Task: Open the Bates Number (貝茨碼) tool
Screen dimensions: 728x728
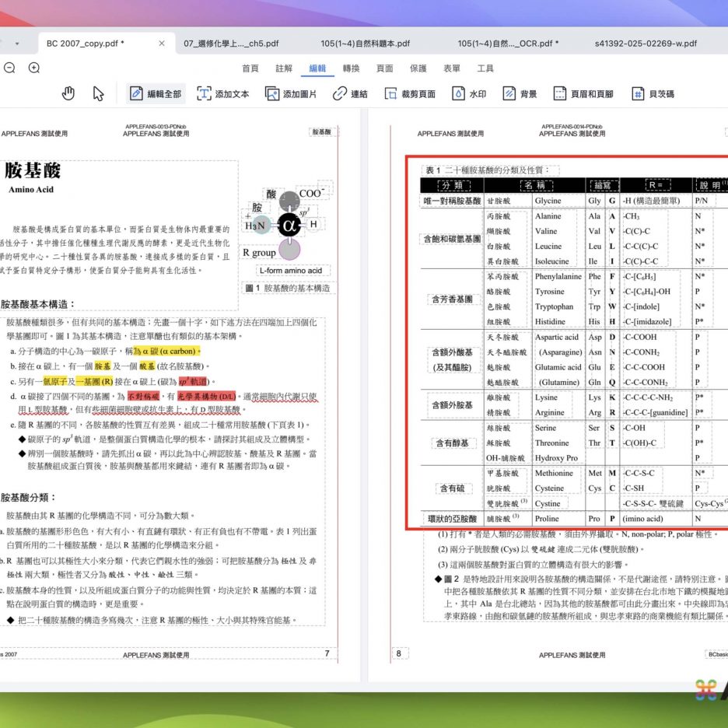Action: pos(653,94)
